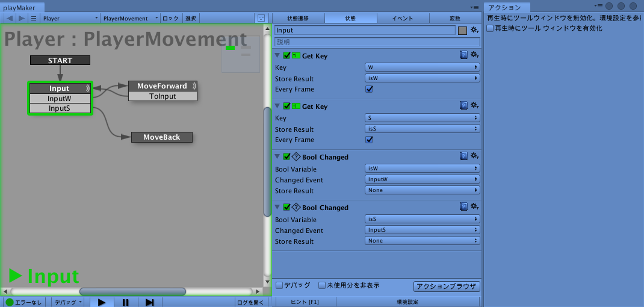
Task: Switch to the 状態 tab
Action: pyautogui.click(x=351, y=18)
